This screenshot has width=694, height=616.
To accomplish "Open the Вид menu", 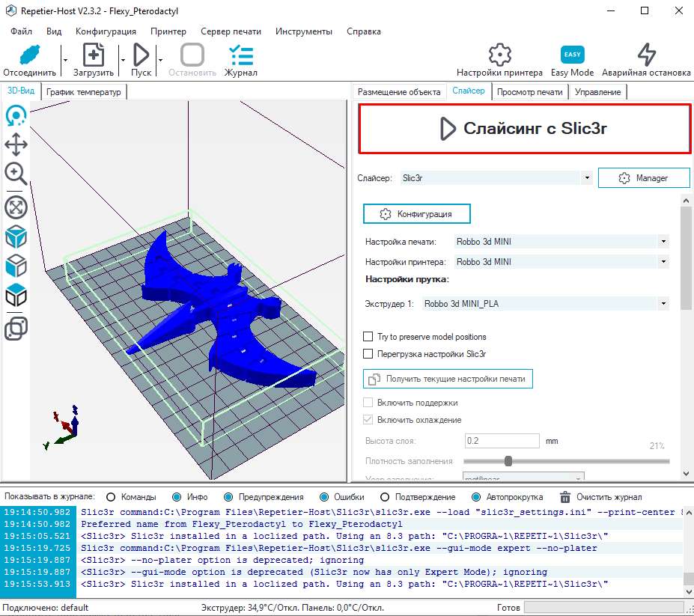I will click(54, 31).
